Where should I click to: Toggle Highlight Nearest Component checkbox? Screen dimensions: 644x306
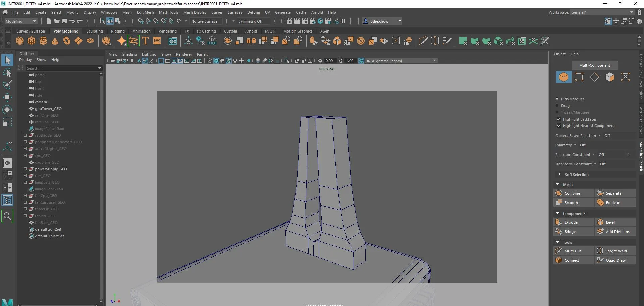tap(559, 126)
